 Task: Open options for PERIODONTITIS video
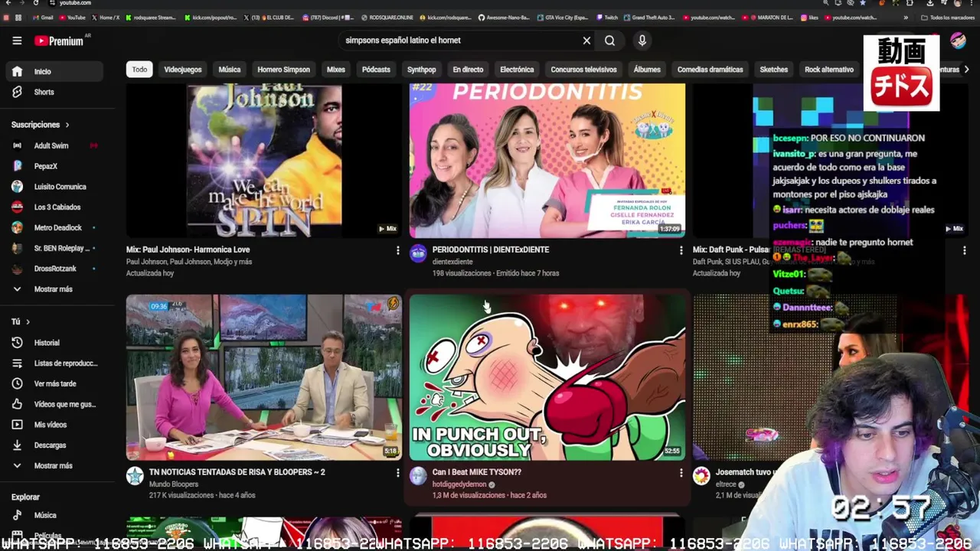tap(681, 250)
